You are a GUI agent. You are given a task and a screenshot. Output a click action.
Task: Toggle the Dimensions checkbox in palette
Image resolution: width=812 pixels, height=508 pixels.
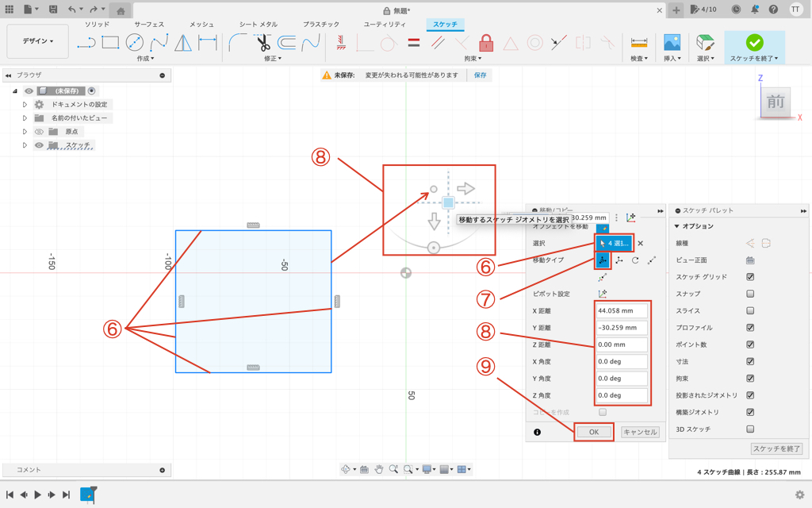pyautogui.click(x=750, y=361)
